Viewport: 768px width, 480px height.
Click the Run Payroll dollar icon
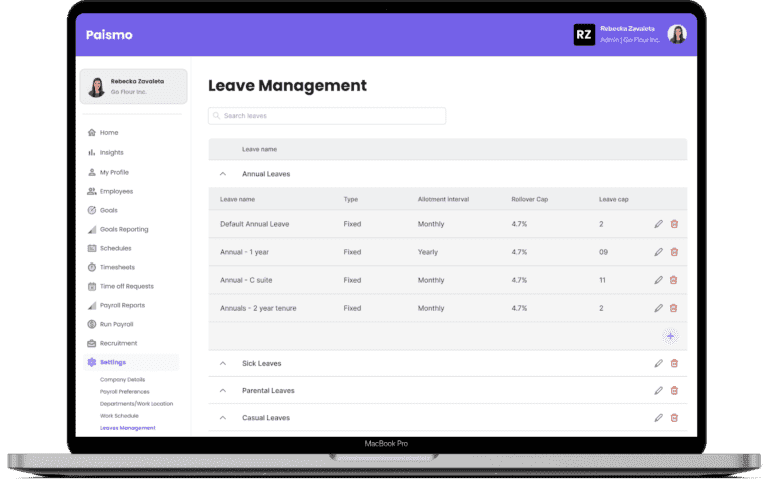pos(92,324)
